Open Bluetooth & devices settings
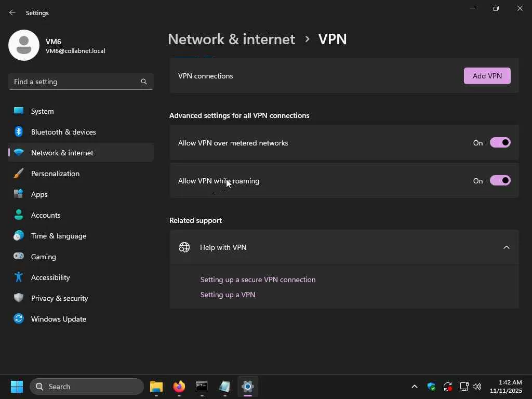 (63, 132)
